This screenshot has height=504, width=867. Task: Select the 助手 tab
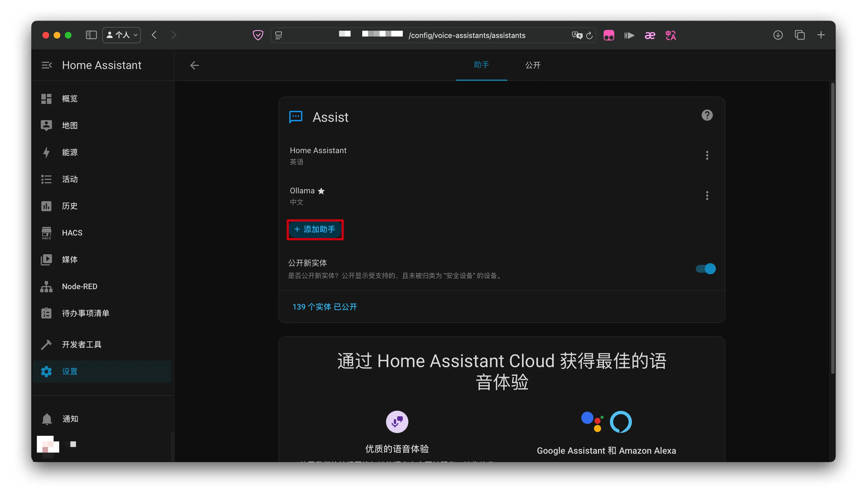481,65
